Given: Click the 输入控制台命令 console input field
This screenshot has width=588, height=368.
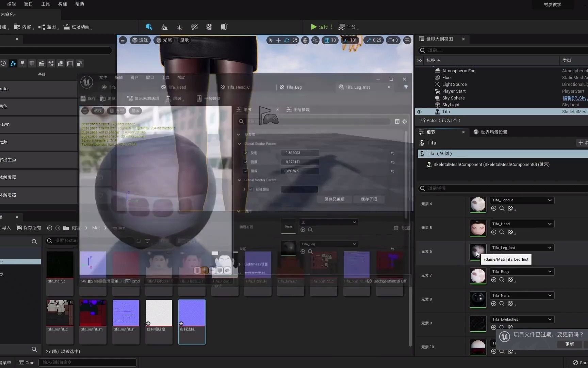Looking at the screenshot, I should [87, 362].
